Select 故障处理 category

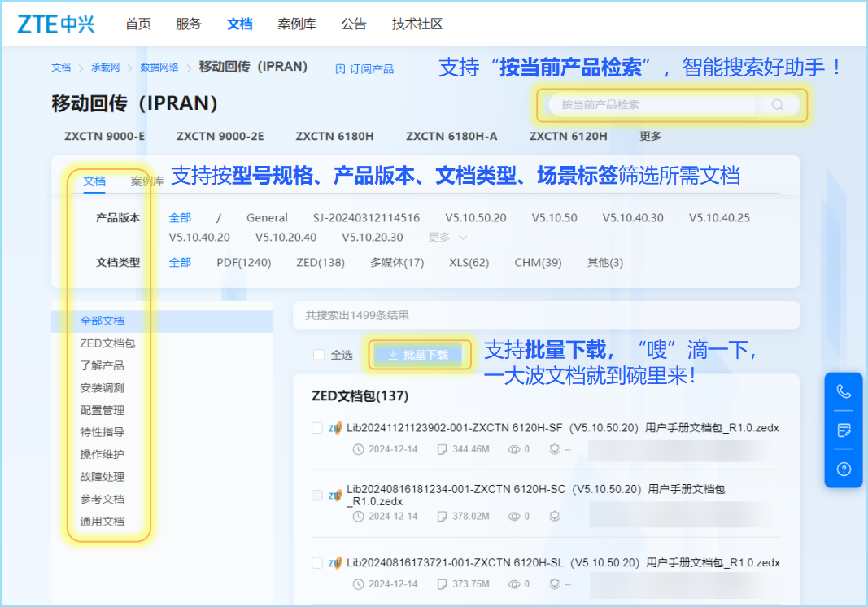click(x=102, y=477)
